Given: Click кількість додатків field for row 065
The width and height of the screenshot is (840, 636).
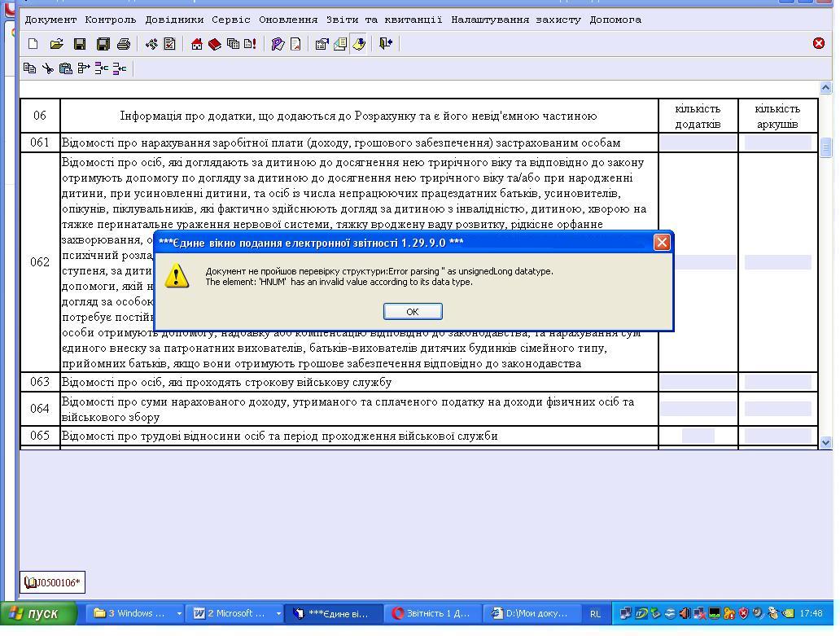Looking at the screenshot, I should (698, 436).
